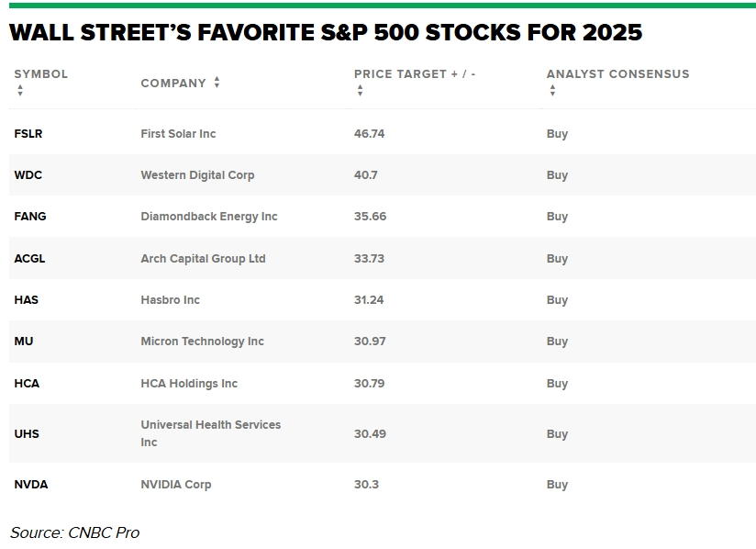
Task: Click the sort arrows under Symbol header
Action: (20, 90)
